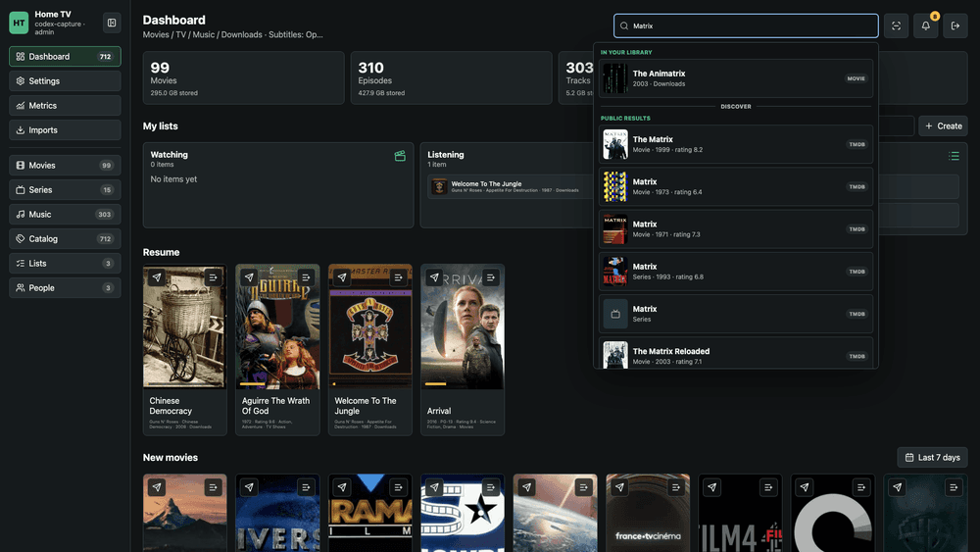The width and height of the screenshot is (980, 552).
Task: Open Settings in sidebar
Action: (x=65, y=80)
